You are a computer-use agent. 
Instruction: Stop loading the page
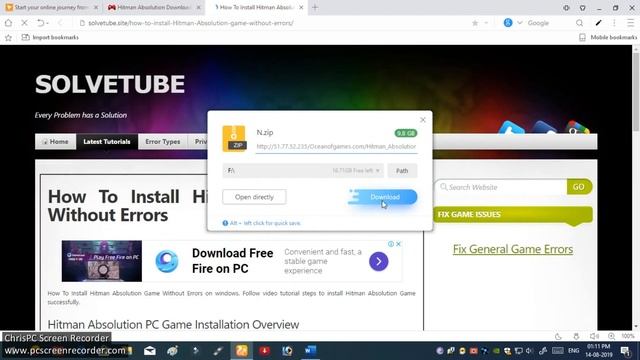point(24,23)
